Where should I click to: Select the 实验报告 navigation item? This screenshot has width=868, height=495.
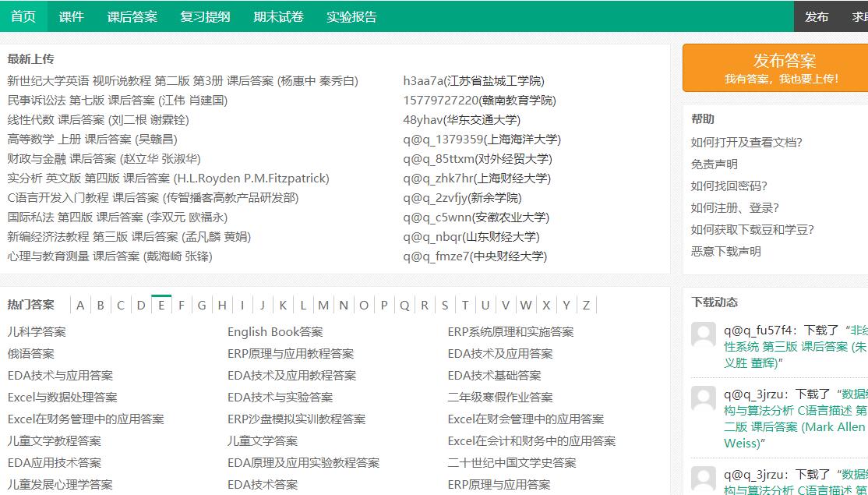pyautogui.click(x=351, y=16)
